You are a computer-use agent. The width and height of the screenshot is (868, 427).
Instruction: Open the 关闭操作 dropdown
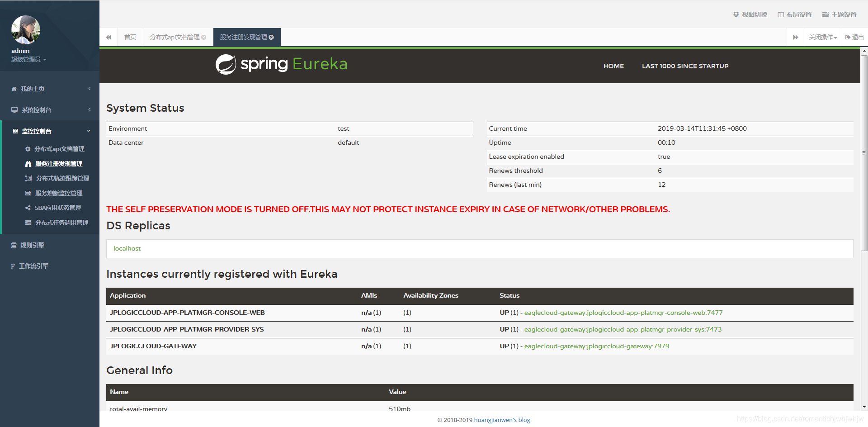point(823,37)
